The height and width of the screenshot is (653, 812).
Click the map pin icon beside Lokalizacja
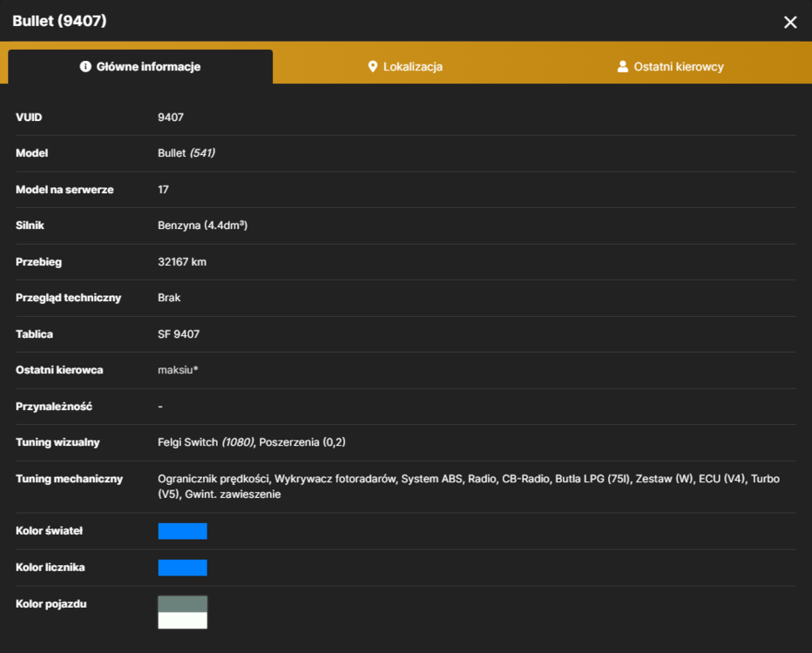coord(372,66)
